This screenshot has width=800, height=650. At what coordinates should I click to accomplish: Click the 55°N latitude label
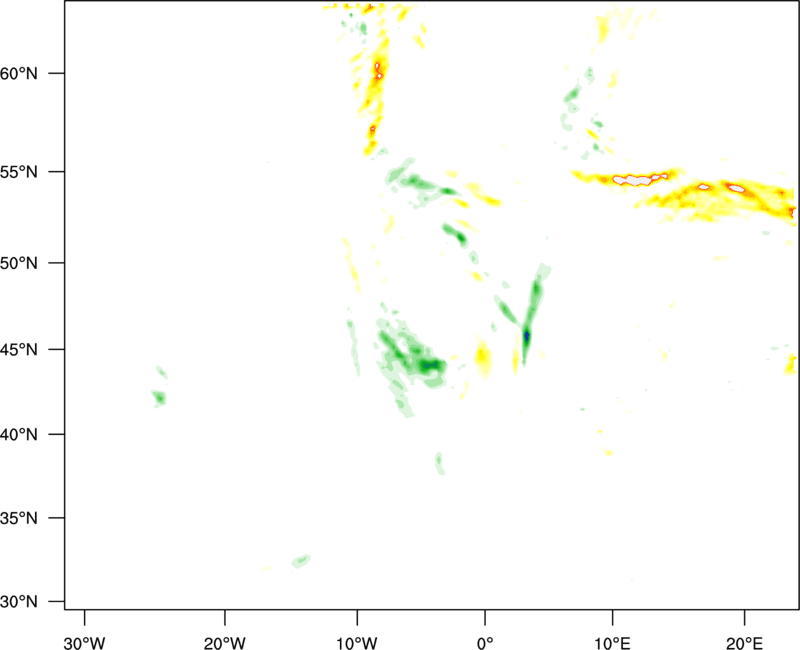pyautogui.click(x=19, y=172)
